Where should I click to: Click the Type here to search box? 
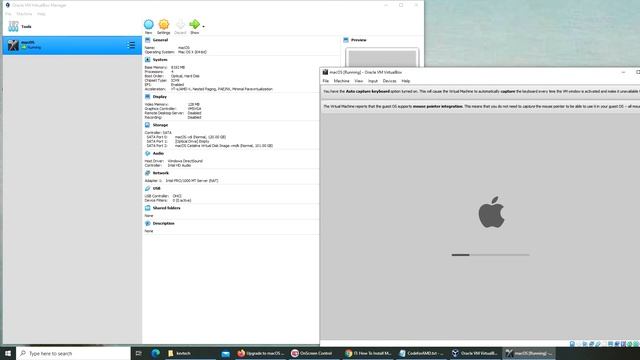tap(73, 353)
